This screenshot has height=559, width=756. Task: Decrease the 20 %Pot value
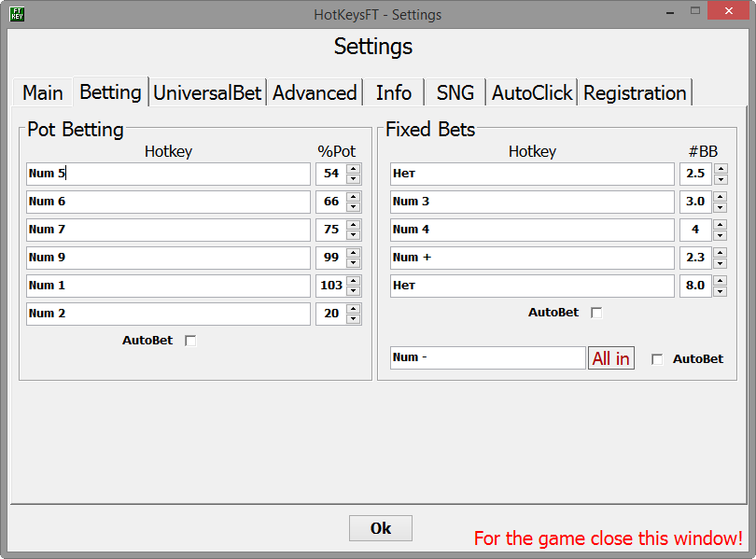click(354, 319)
